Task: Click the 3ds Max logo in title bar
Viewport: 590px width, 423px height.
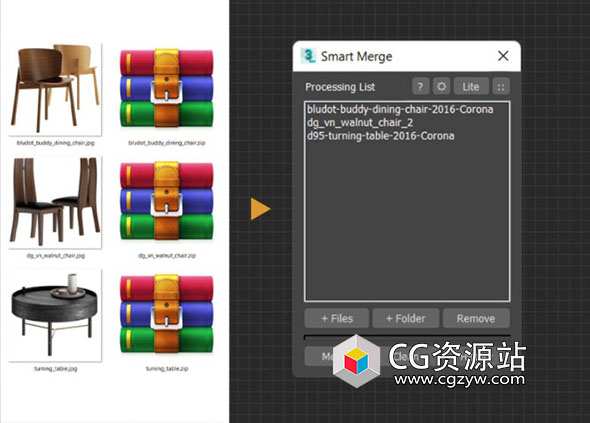Action: click(309, 56)
